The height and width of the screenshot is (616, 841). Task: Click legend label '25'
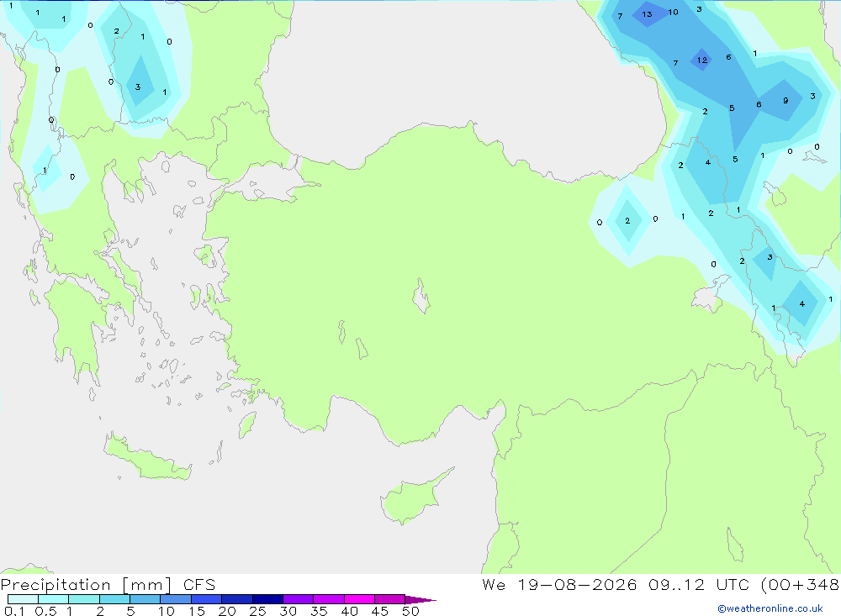(257, 611)
